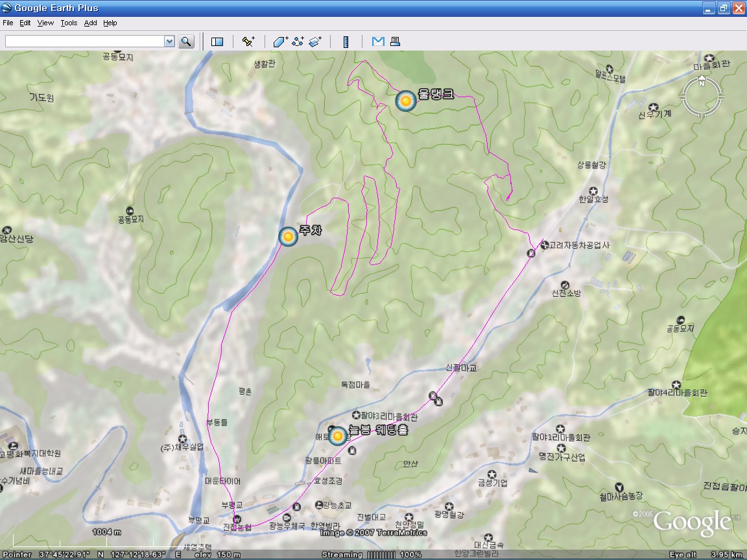
Task: Click the 평촌 map label
Action: coord(245,391)
